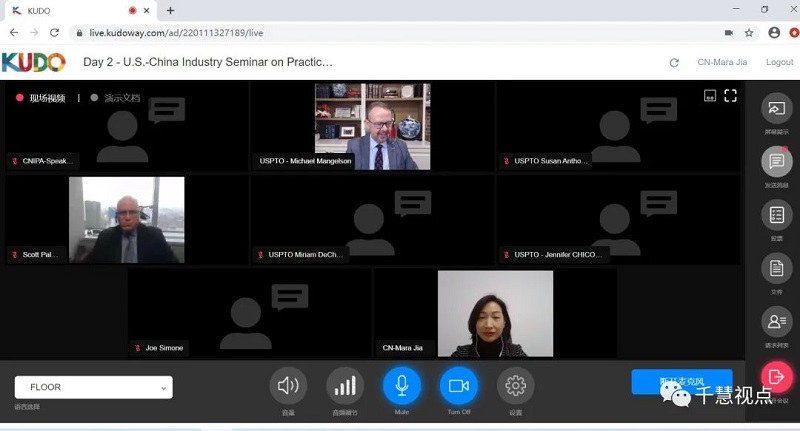Open the request list participants icon
The width and height of the screenshot is (800, 431).
(776, 321)
